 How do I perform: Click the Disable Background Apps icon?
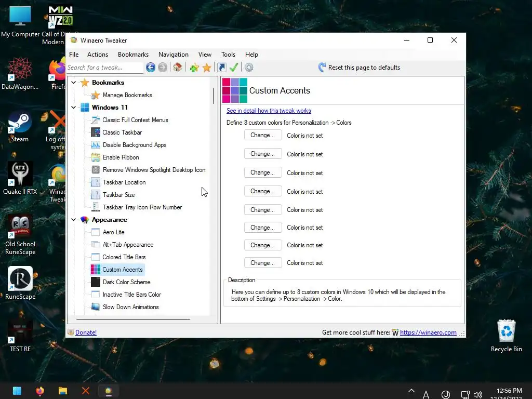pyautogui.click(x=96, y=145)
